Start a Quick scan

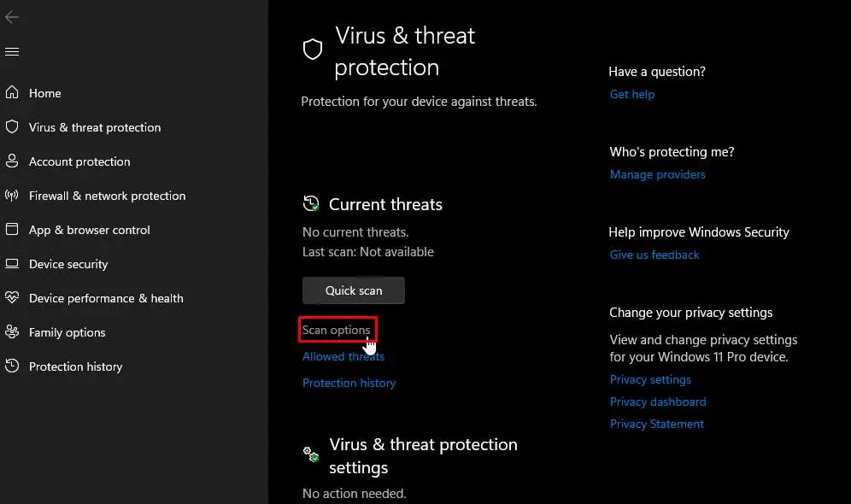click(x=354, y=290)
